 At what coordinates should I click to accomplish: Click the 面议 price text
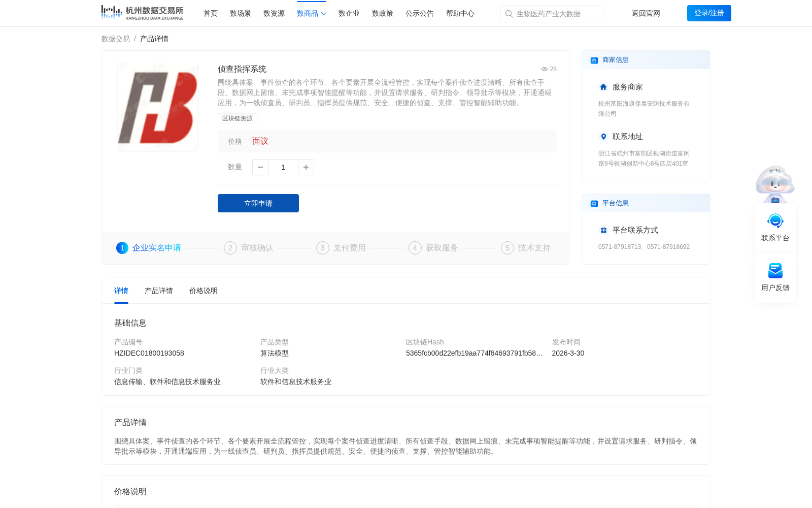(x=260, y=141)
